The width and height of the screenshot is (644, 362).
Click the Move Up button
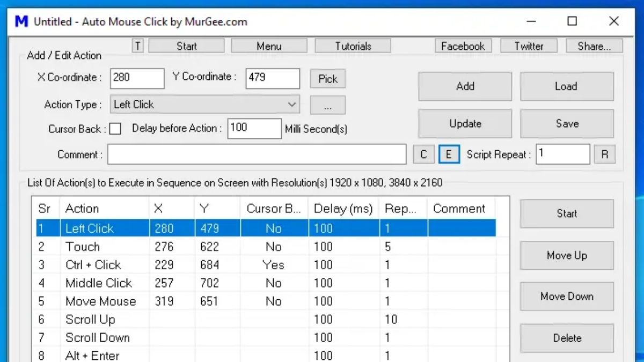[567, 255]
